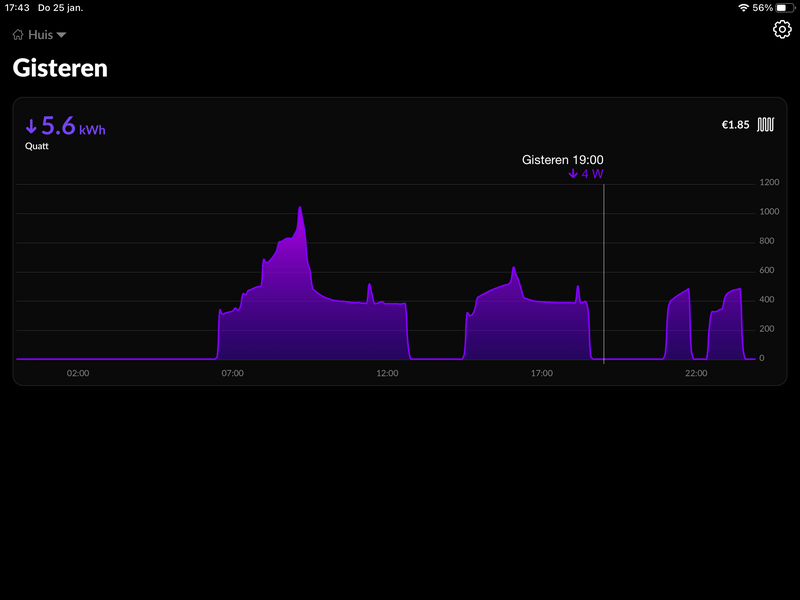Open the settings gear icon
The image size is (800, 600).
point(782,30)
